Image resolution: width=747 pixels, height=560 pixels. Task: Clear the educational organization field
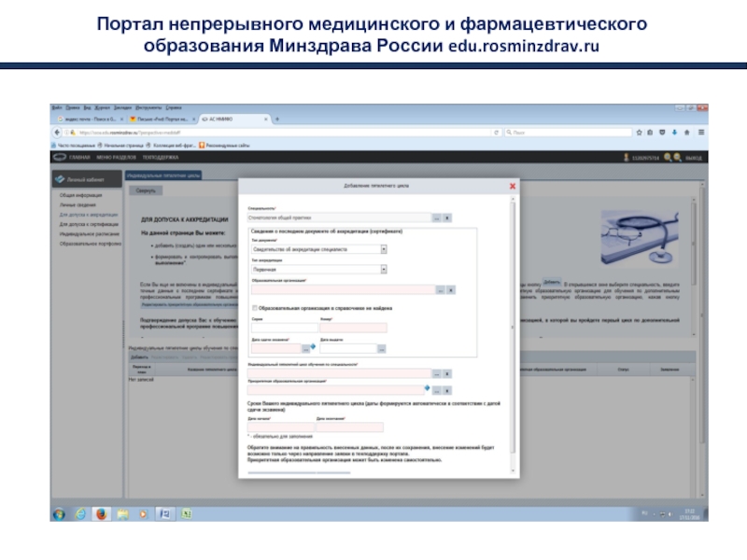click(451, 290)
